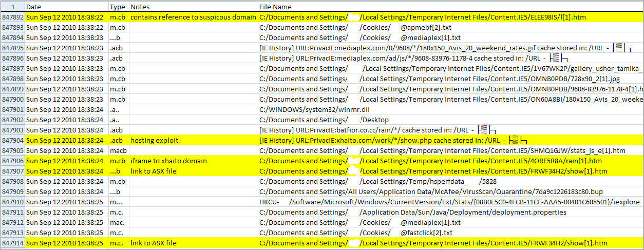Click the Notes column header

(193, 7)
